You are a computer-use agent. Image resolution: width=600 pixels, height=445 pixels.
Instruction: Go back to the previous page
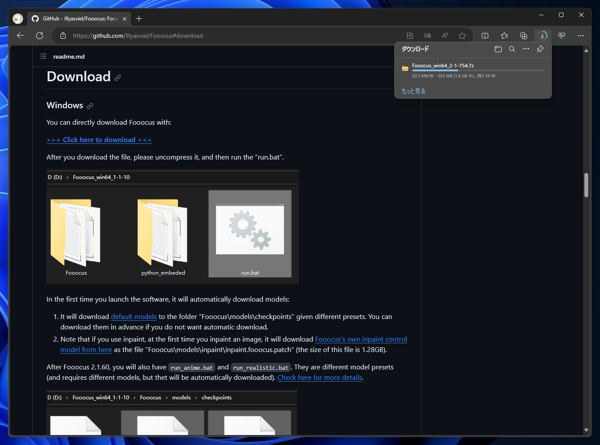point(20,36)
